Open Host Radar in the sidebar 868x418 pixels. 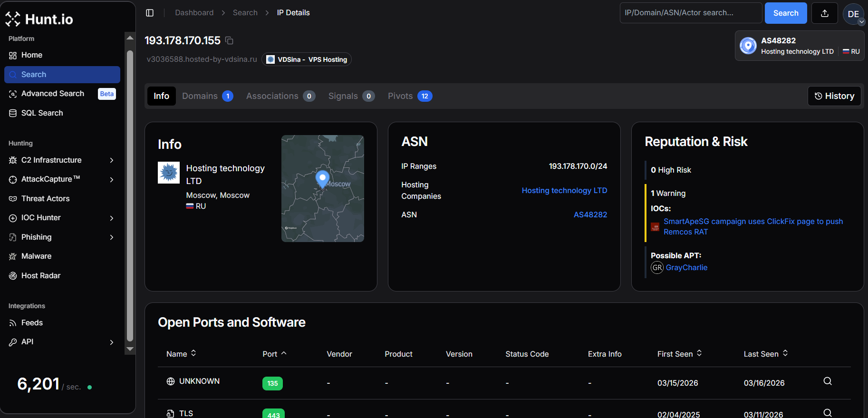[41, 276]
